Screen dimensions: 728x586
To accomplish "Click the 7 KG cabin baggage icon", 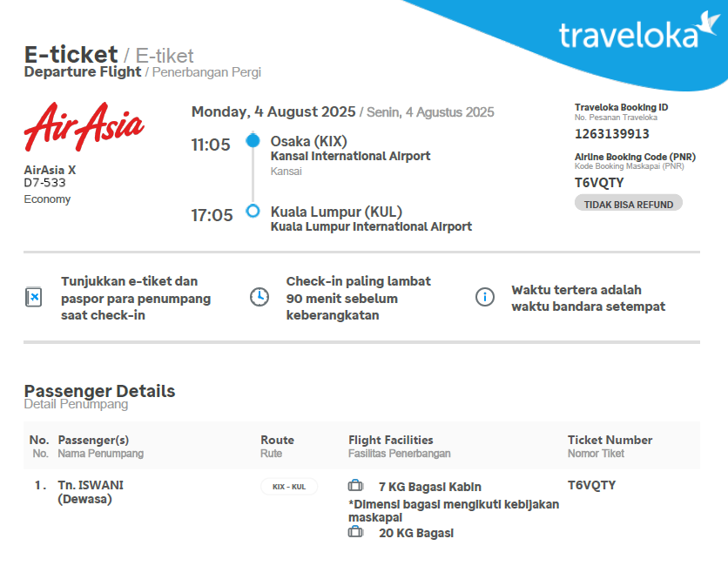I will [x=355, y=486].
